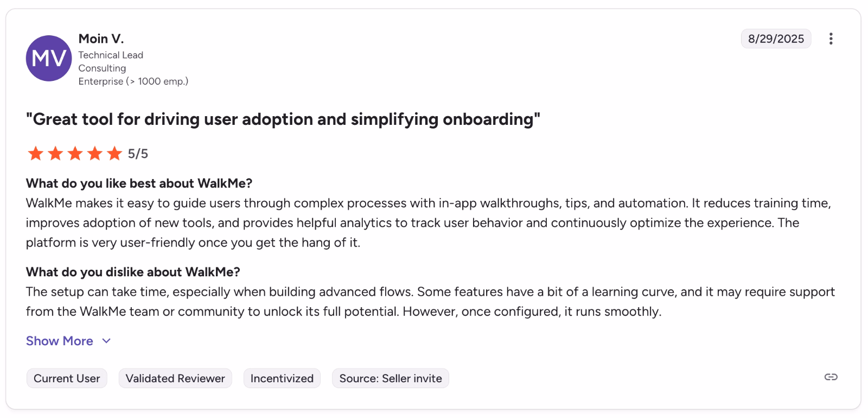Select the Current User tag

tap(66, 378)
